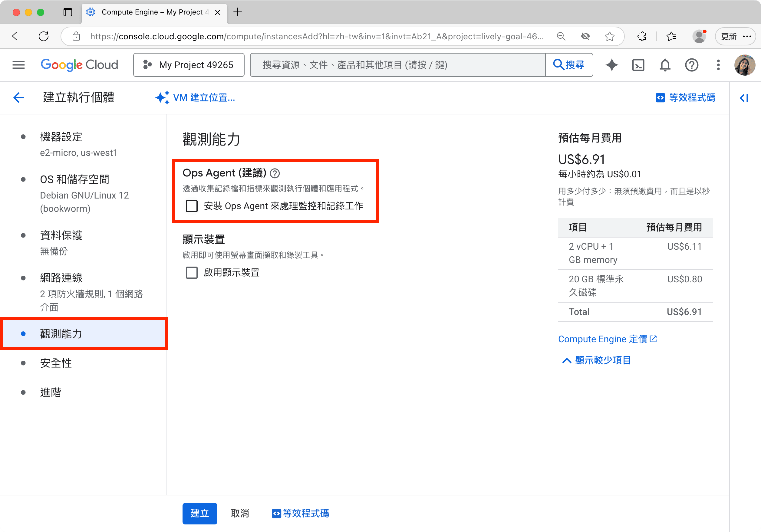Open notifications bell
Viewport: 761px width, 532px height.
point(665,65)
